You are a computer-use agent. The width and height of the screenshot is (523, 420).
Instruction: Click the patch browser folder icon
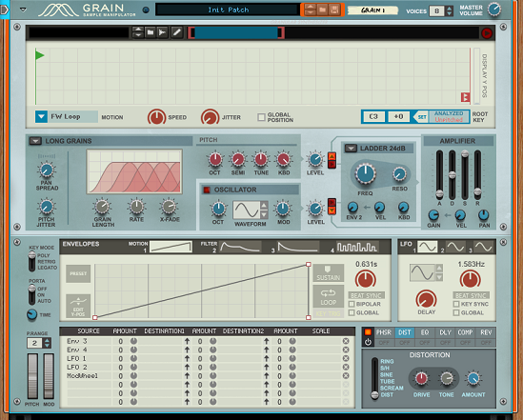(x=322, y=10)
